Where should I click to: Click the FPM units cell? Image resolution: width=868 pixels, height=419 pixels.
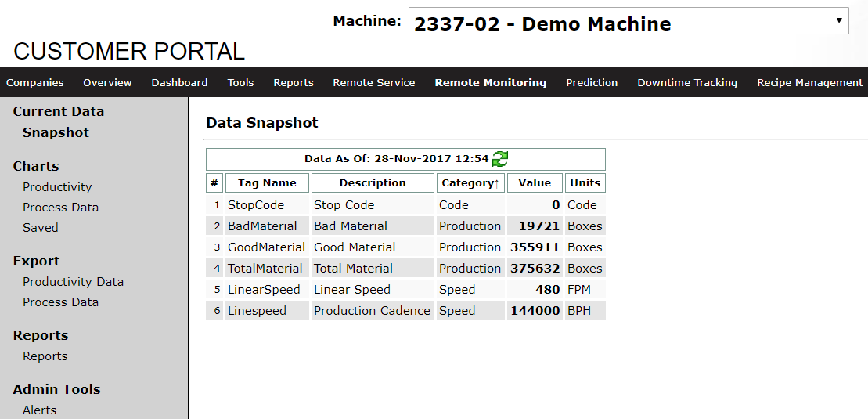pos(585,289)
